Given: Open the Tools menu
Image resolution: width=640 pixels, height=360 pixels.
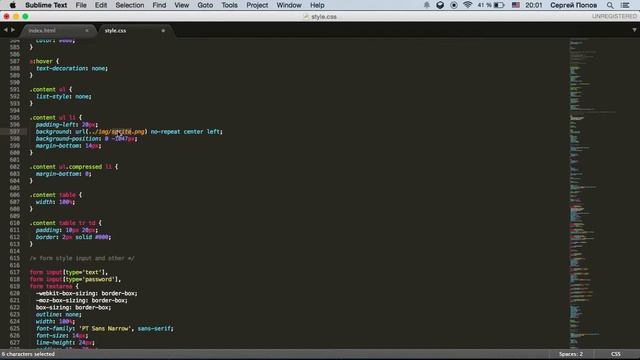Looking at the screenshot, I should (x=229, y=5).
